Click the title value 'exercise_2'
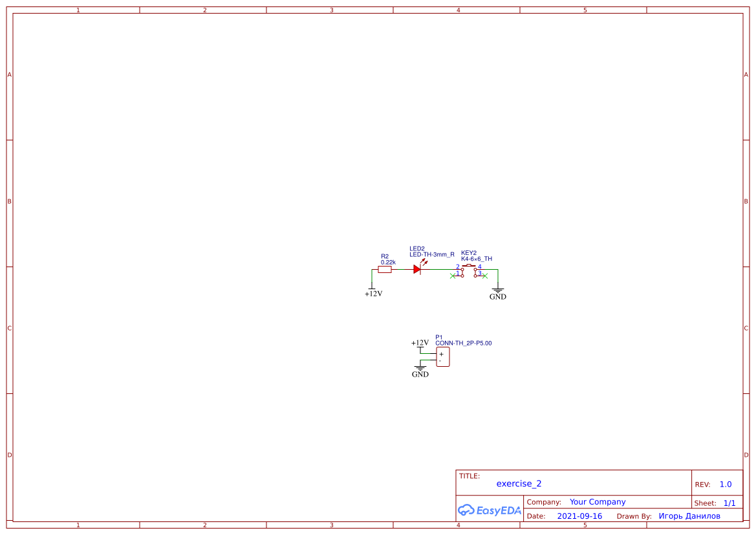 tap(519, 483)
